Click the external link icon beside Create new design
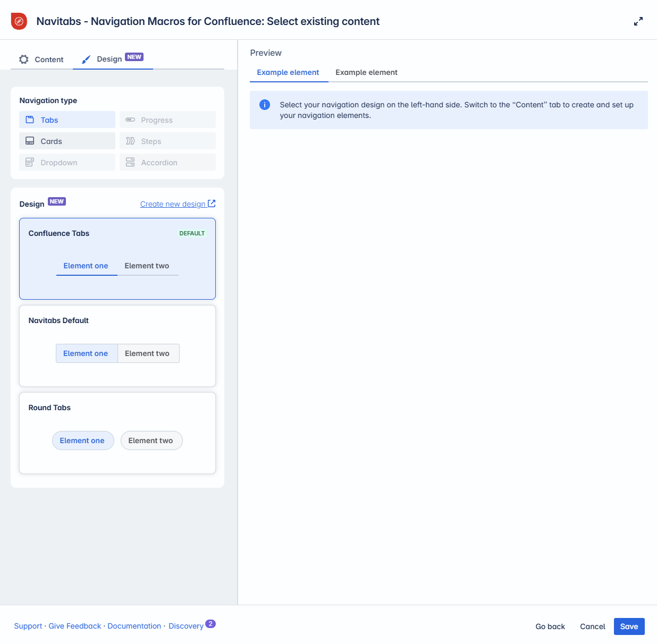 coord(212,204)
